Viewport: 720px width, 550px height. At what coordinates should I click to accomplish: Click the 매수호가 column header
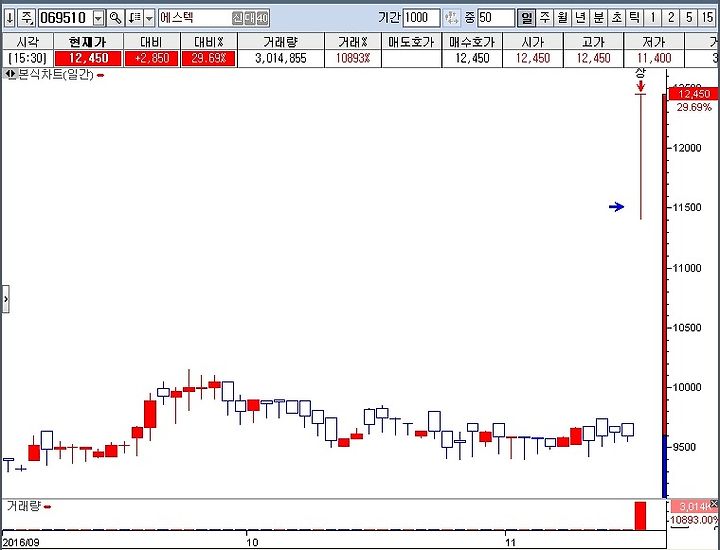click(x=472, y=42)
